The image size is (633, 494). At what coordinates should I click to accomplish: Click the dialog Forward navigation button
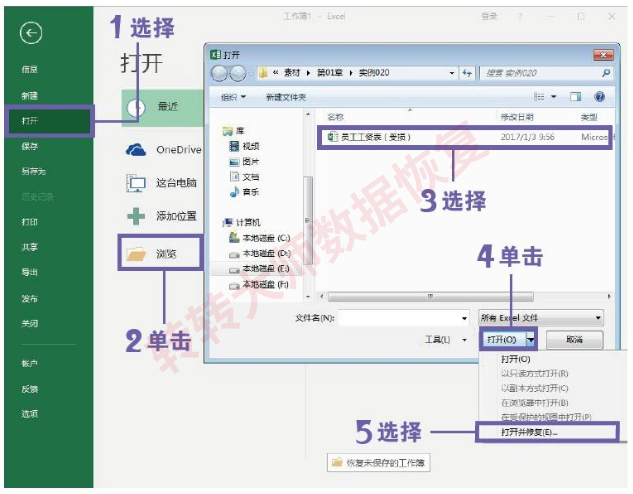click(x=238, y=73)
